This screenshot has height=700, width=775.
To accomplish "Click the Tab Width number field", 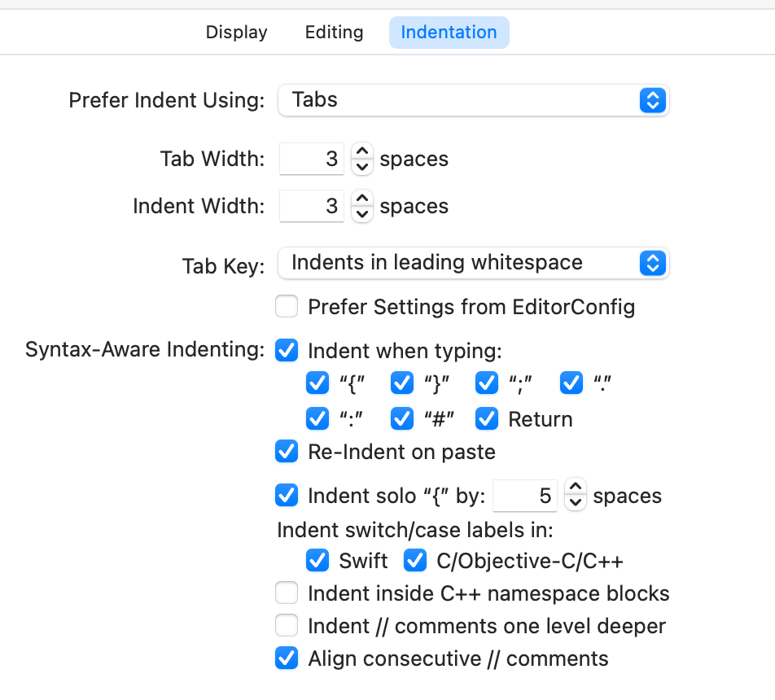I will pos(312,159).
